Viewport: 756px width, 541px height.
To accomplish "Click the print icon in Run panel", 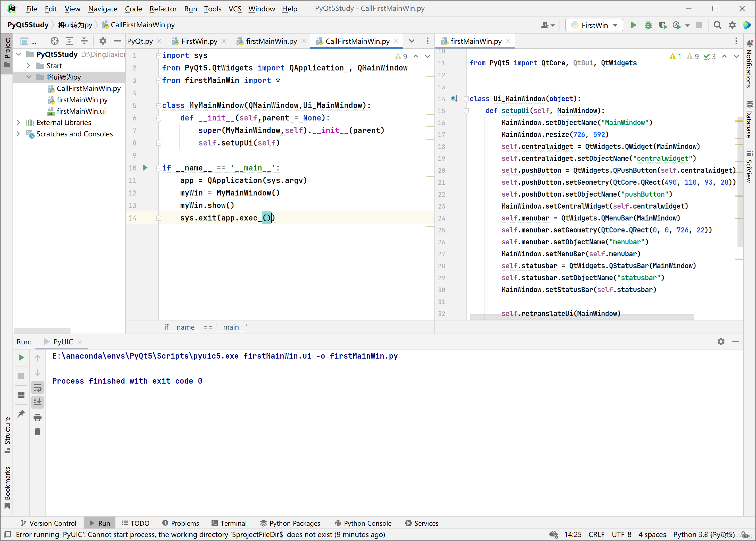I will pos(38,417).
